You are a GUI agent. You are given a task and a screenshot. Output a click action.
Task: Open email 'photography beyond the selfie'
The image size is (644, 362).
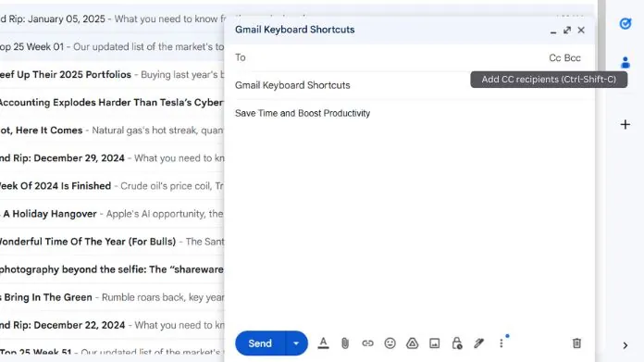tap(112, 269)
